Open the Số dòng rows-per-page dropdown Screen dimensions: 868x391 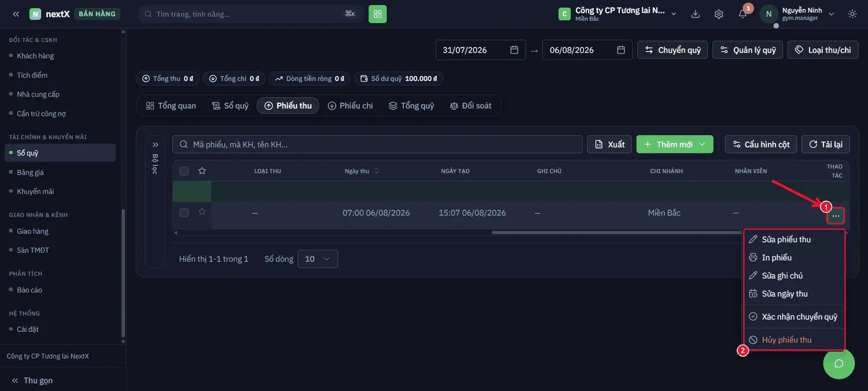tap(318, 259)
